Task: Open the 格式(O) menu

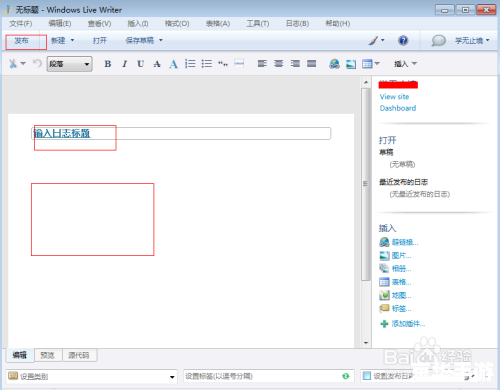Action: coord(177,24)
